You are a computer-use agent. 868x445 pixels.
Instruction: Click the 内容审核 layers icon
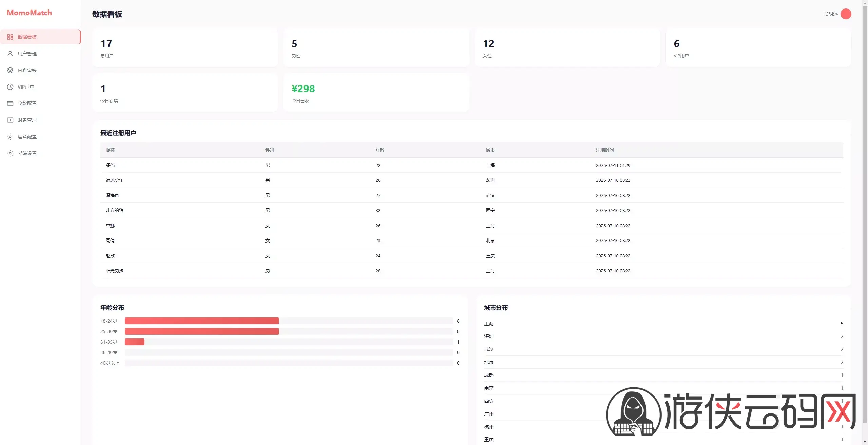(10, 70)
